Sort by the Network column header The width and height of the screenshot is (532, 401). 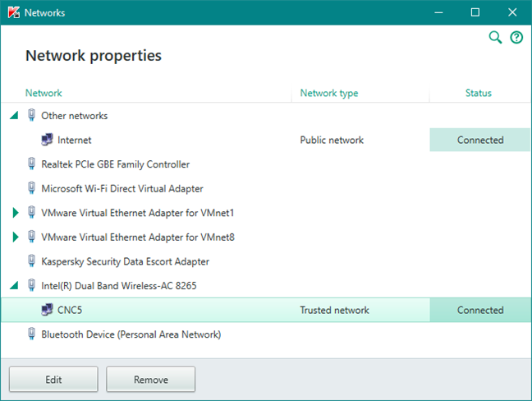click(x=44, y=93)
